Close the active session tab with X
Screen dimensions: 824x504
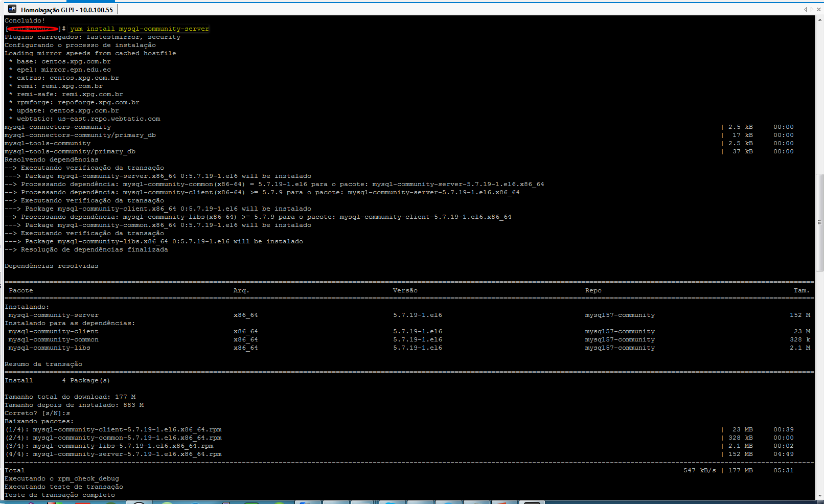point(819,9)
